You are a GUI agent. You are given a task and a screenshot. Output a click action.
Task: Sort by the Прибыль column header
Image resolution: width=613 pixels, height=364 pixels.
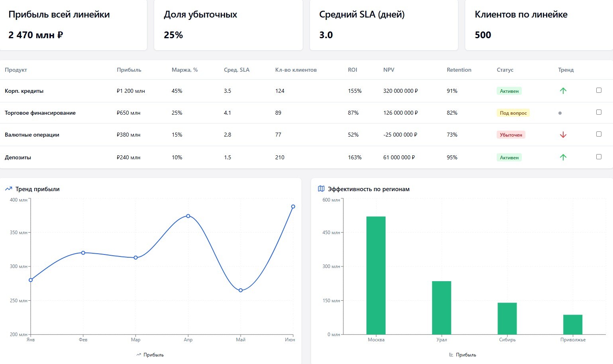point(129,70)
